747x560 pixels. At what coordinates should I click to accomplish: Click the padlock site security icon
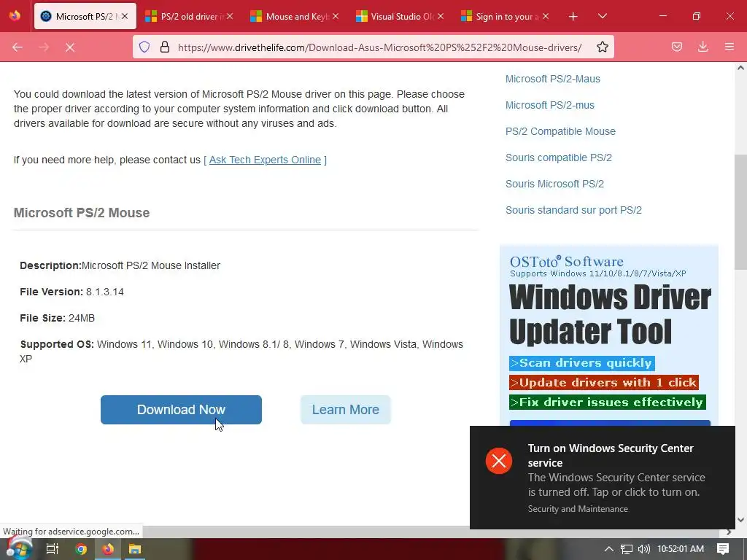[x=165, y=47]
